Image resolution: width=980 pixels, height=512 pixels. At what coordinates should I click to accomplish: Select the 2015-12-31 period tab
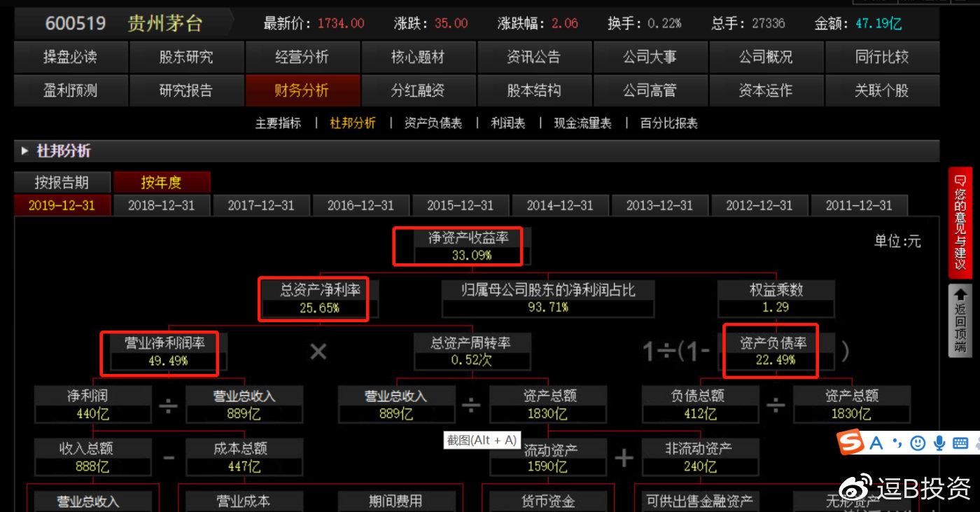click(460, 205)
